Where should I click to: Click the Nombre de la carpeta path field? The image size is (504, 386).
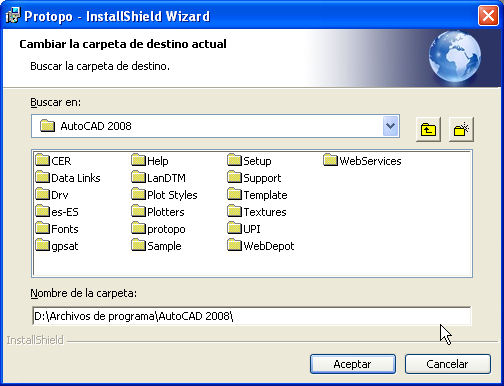point(252,316)
